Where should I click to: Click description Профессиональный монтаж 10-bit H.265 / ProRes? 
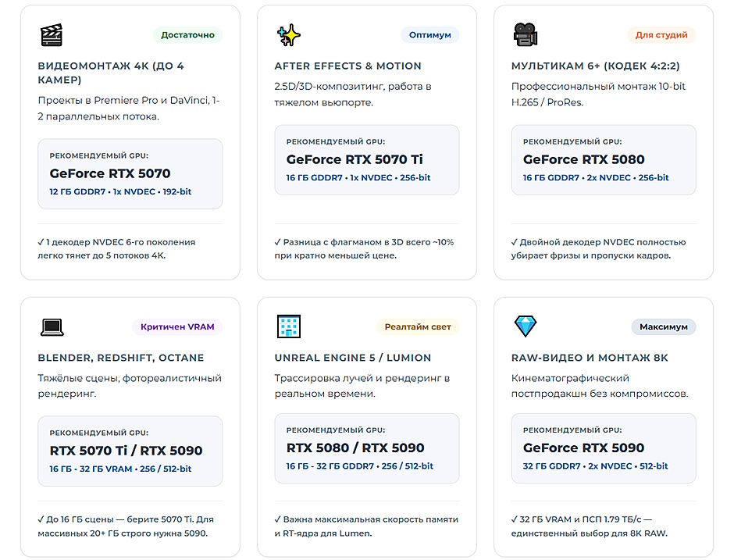598,94
